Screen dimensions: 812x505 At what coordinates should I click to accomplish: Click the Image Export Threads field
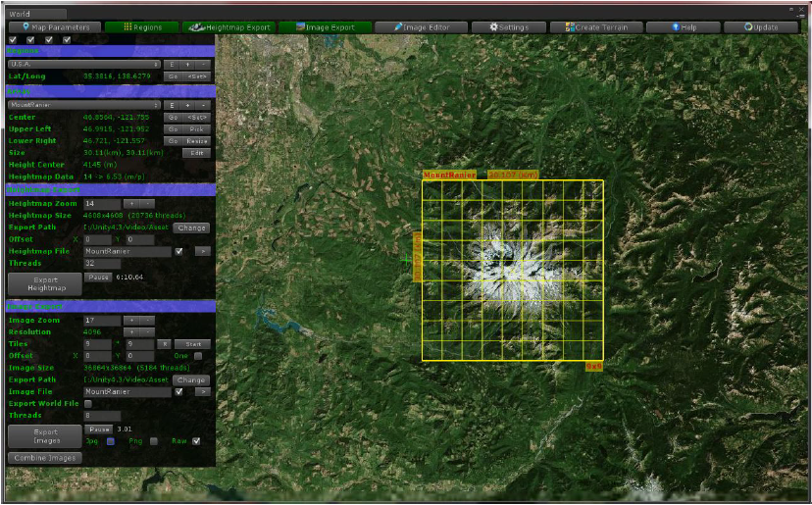pyautogui.click(x=102, y=416)
